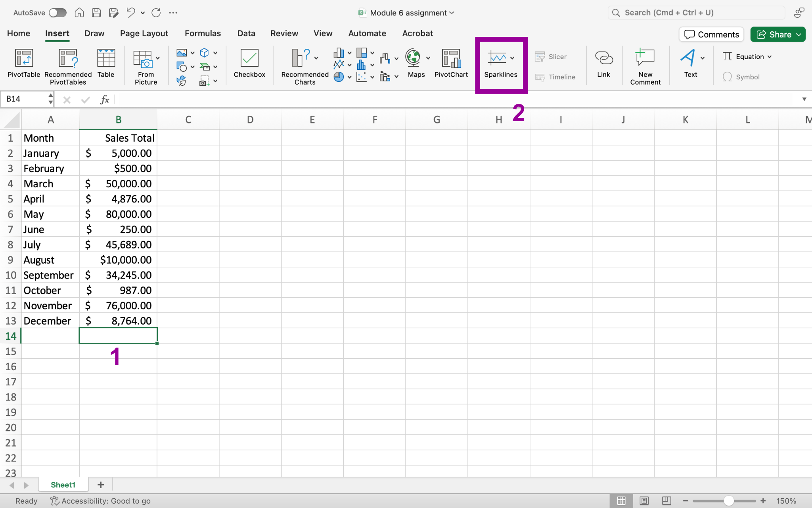Screen dimensions: 812x508
Task: Click the zoom slider handle
Action: point(728,501)
